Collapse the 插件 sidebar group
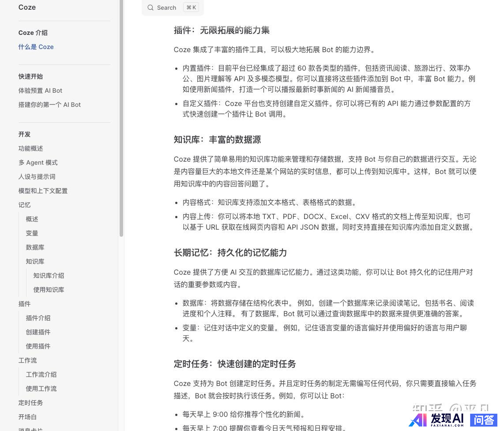The height and width of the screenshot is (431, 504). click(x=25, y=304)
